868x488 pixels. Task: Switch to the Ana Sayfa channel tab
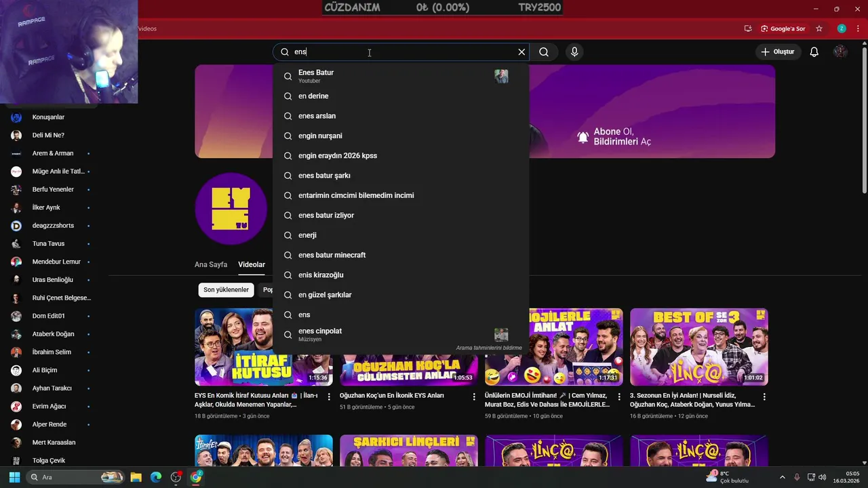pyautogui.click(x=211, y=264)
